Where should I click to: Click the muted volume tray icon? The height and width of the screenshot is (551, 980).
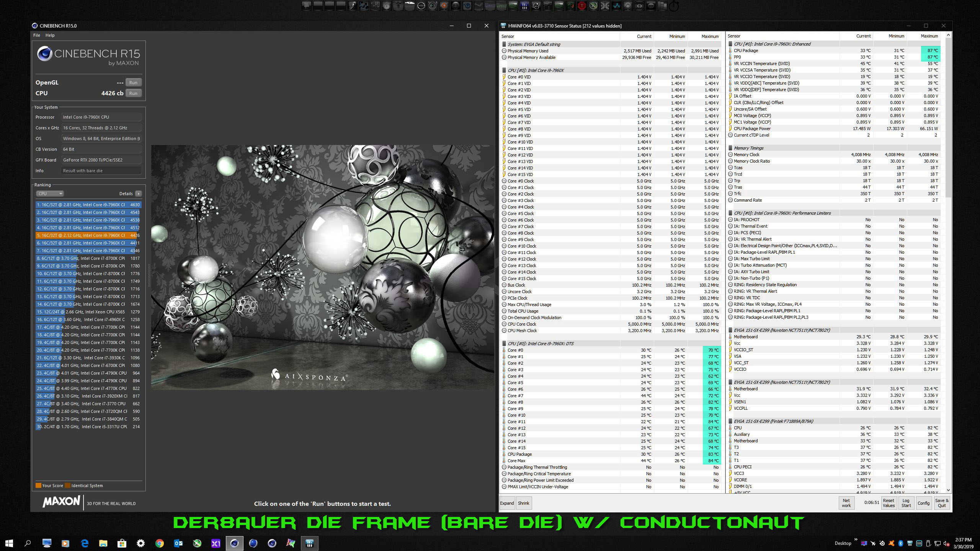[946, 543]
